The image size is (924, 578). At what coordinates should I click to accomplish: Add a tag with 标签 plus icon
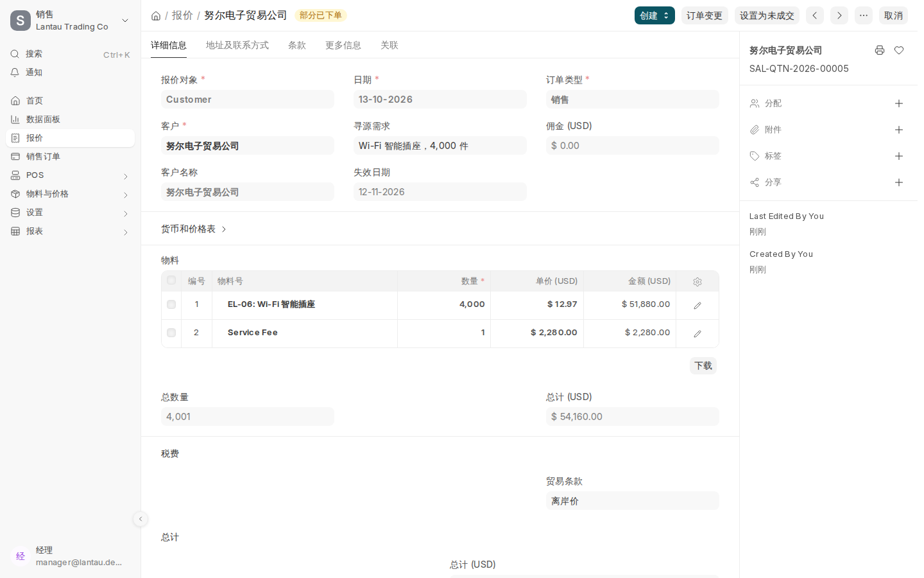pyautogui.click(x=899, y=156)
